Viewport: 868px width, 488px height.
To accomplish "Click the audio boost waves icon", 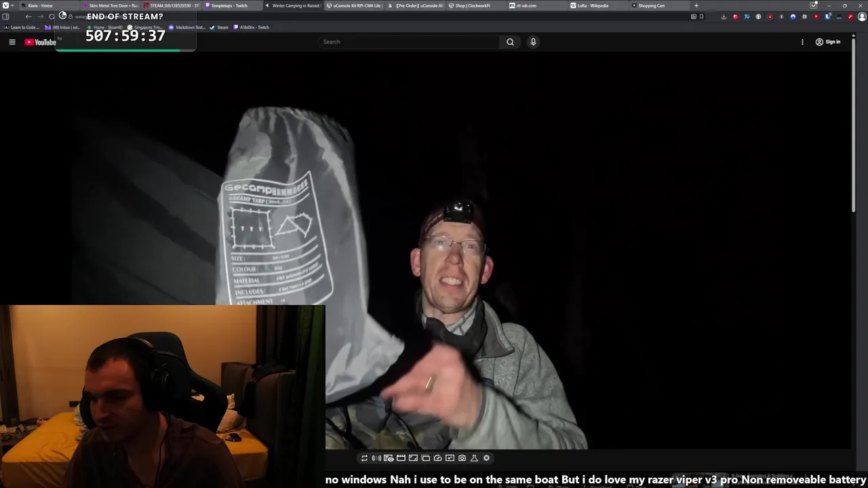I will (376, 458).
